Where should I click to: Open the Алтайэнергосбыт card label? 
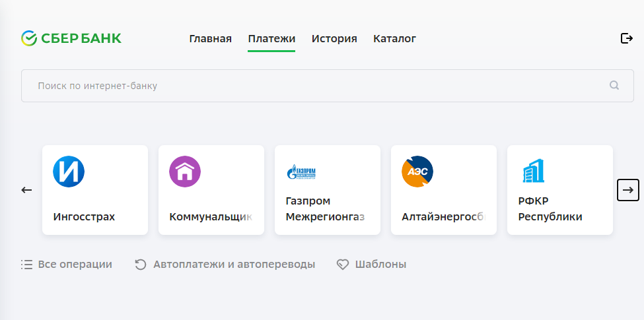point(444,216)
